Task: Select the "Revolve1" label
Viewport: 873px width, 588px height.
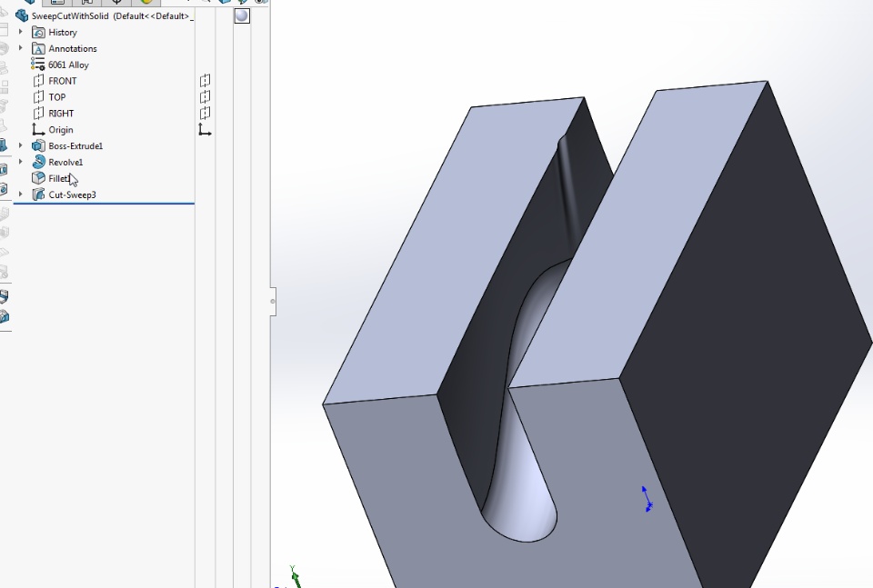Action: point(65,162)
